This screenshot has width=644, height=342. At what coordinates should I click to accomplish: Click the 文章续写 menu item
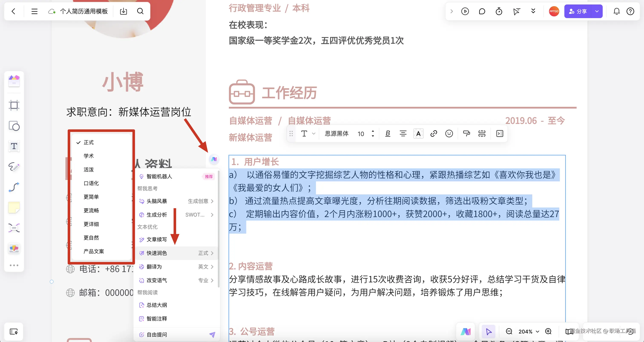click(x=157, y=240)
